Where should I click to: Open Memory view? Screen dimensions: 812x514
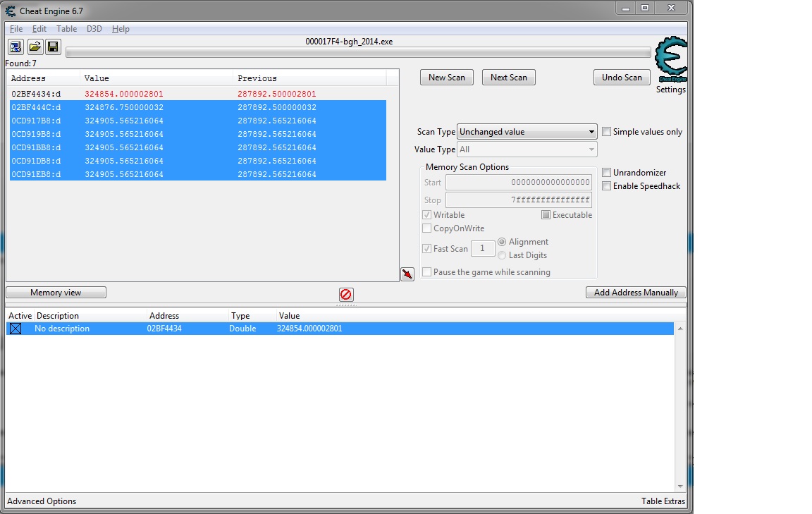click(x=56, y=293)
